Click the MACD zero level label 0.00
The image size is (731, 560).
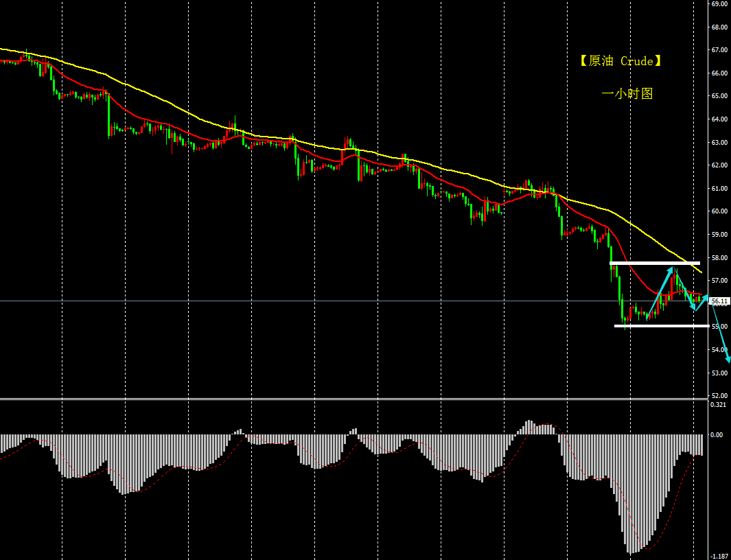click(717, 435)
